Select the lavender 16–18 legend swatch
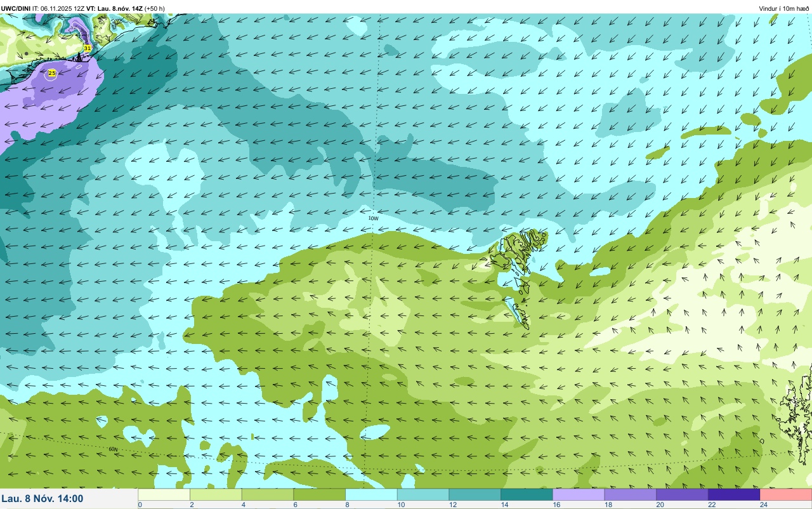Image resolution: width=812 pixels, height=509 pixels. point(579,494)
